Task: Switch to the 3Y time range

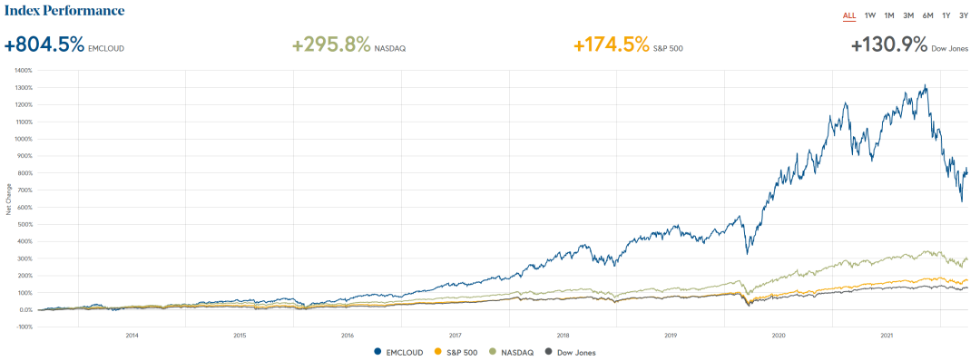Action: [965, 15]
